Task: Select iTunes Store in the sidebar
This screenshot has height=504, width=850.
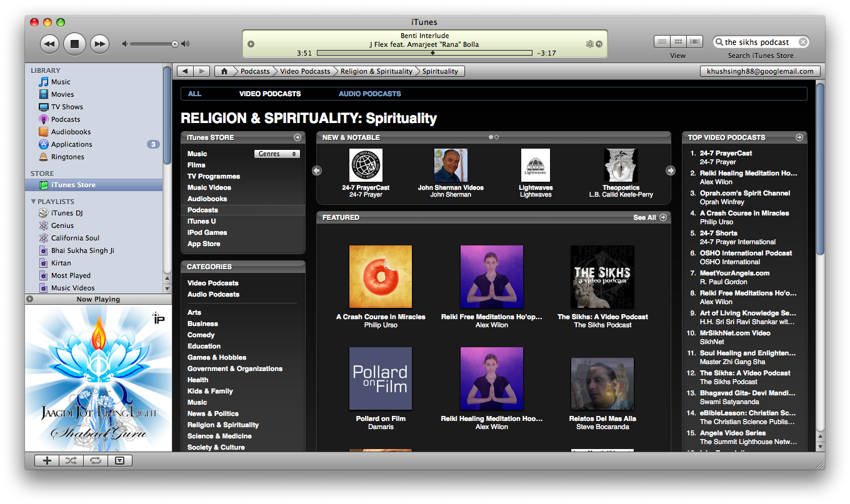Action: 94,185
